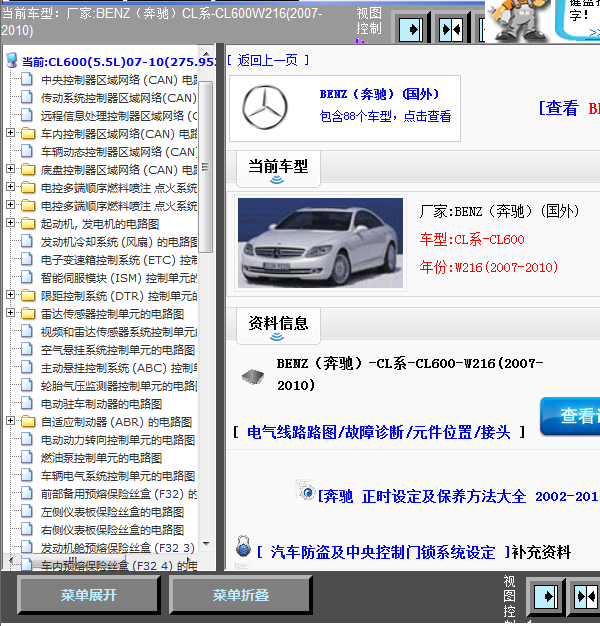Select 智能伺服模块 (ISM) 控制单元 item
This screenshot has width=600, height=626.
pos(119,278)
